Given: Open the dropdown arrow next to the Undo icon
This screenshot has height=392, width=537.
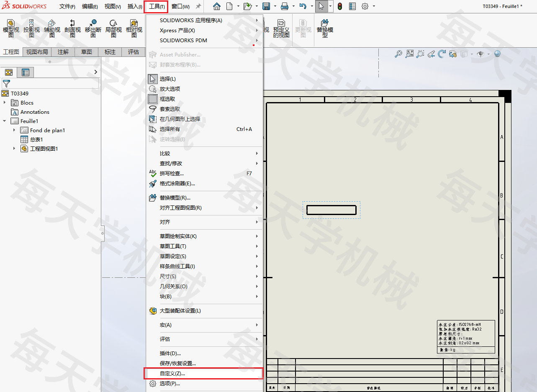Looking at the screenshot, I should tap(312, 6).
